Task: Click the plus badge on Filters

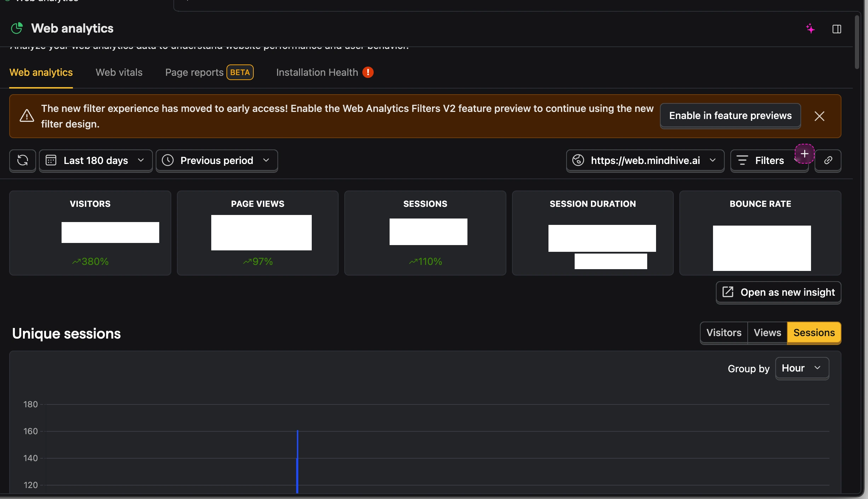Action: [805, 154]
